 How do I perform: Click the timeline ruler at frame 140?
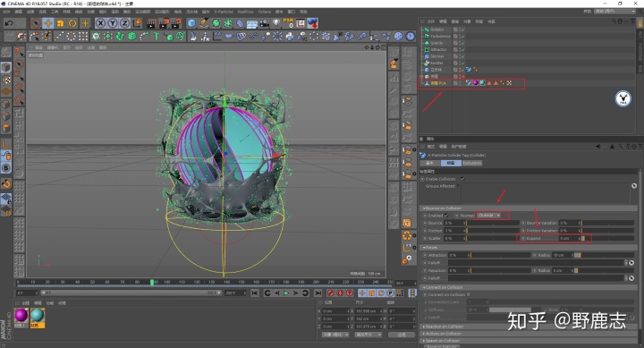[x=226, y=282]
